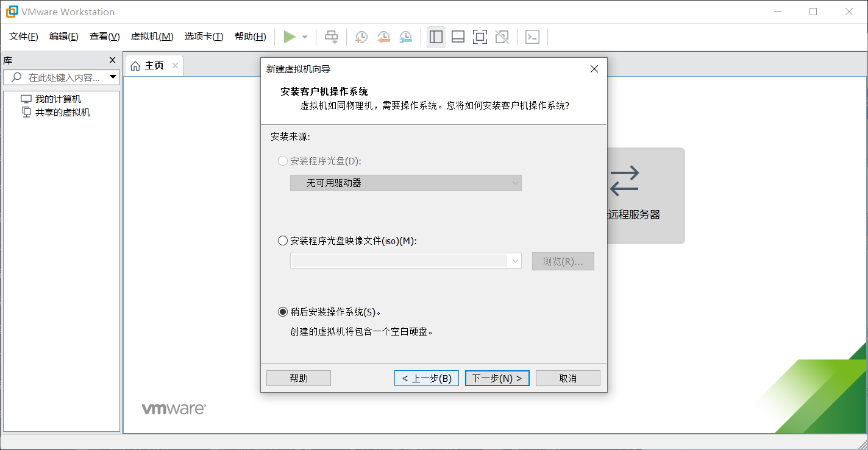This screenshot has width=868, height=450.
Task: Open the 虚拟机(M) menu
Action: [152, 37]
